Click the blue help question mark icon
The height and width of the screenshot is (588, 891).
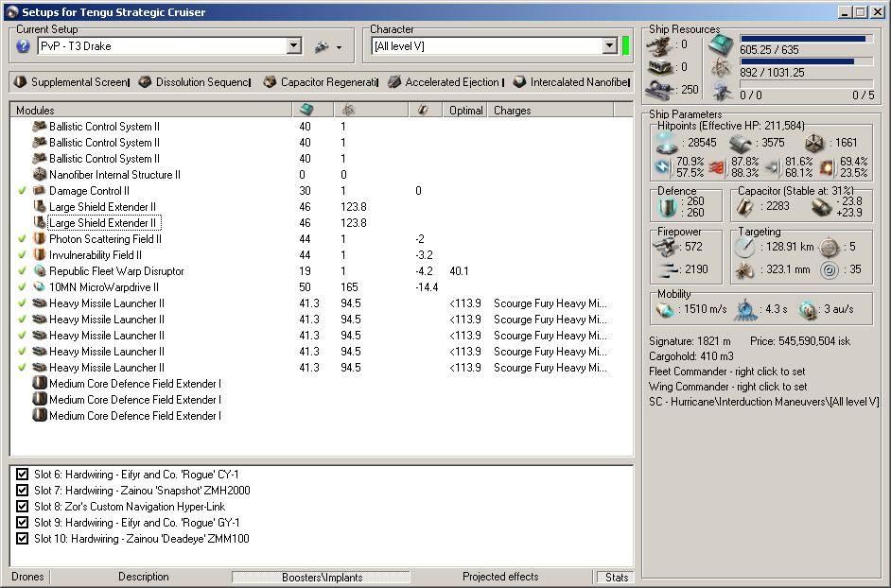click(24, 46)
